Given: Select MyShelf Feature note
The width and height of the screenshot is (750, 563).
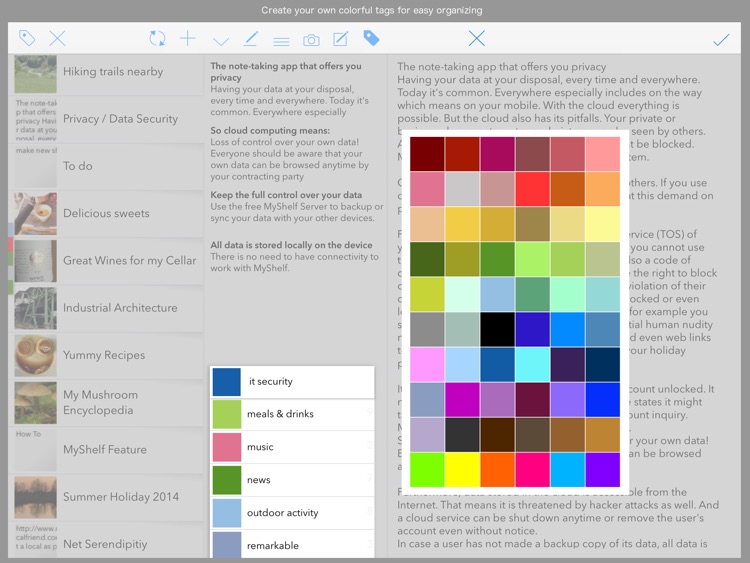Looking at the screenshot, I should (x=106, y=450).
